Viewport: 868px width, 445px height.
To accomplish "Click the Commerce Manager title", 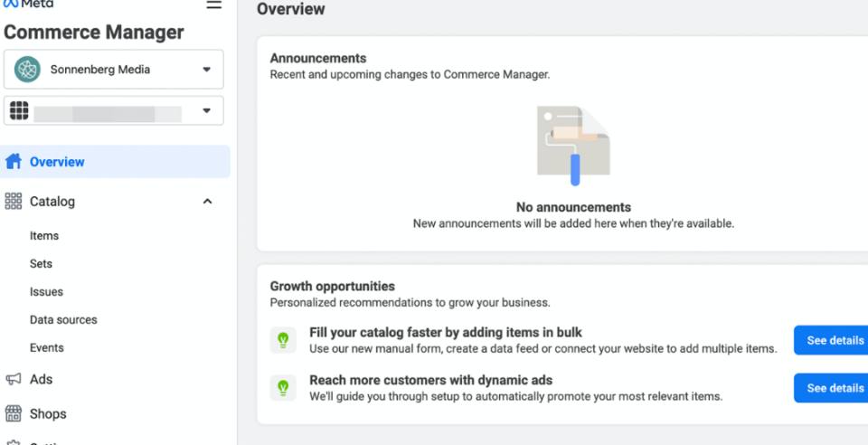I will point(93,32).
